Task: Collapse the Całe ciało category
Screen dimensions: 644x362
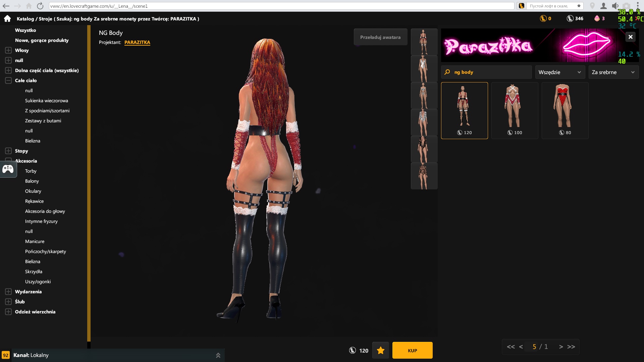Action: tap(8, 80)
